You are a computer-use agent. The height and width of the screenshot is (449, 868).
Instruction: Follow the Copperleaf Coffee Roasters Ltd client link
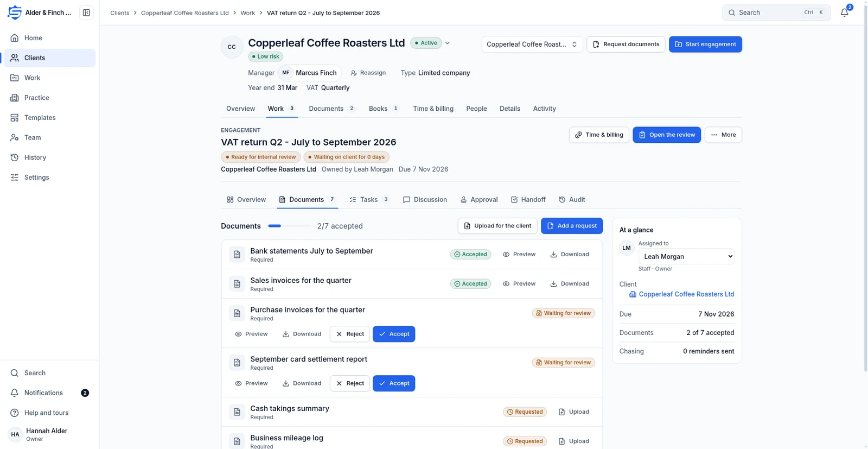681,294
